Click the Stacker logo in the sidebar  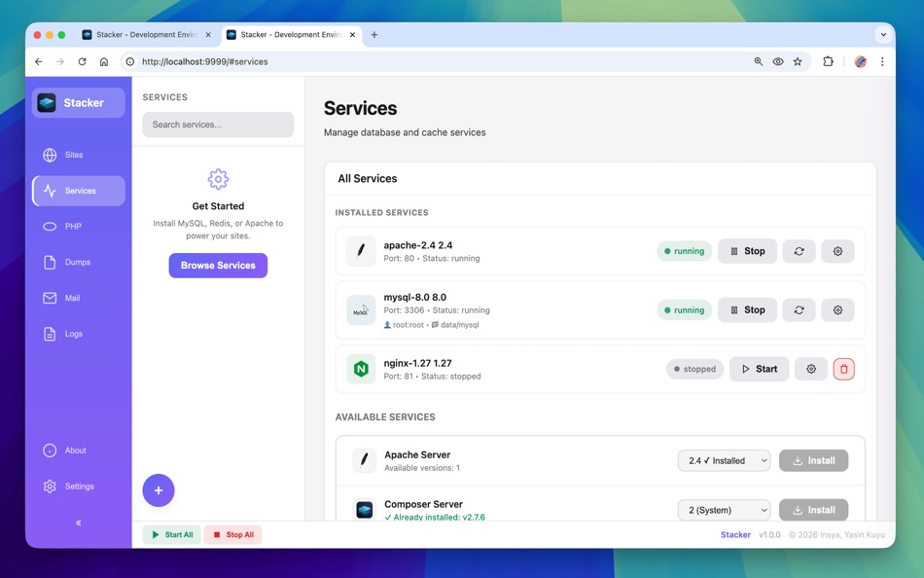point(47,102)
